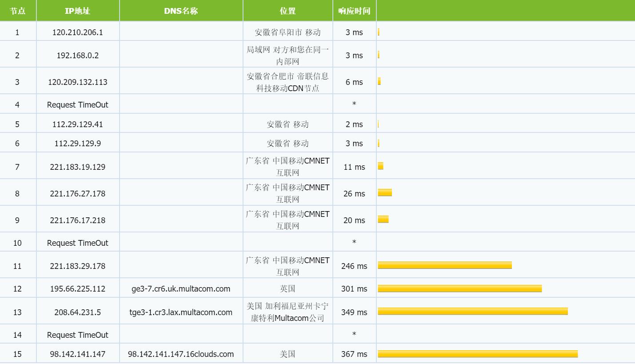The image size is (635, 364).
Task: Click response time 301 ms
Action: (354, 289)
